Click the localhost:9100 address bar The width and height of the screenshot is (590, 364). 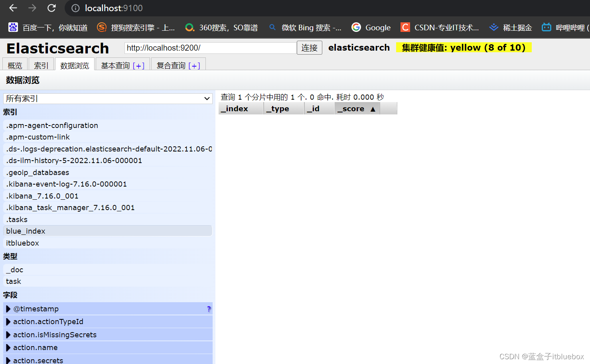tap(327, 8)
